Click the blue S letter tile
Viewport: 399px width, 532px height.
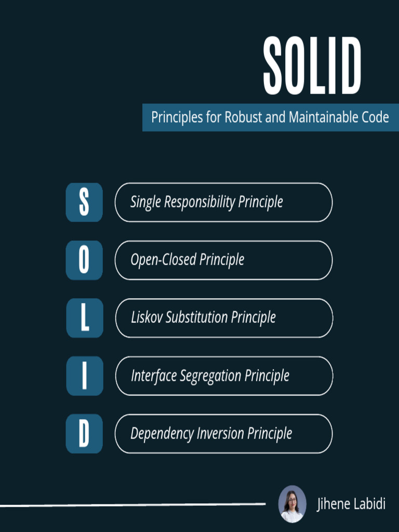click(x=84, y=202)
